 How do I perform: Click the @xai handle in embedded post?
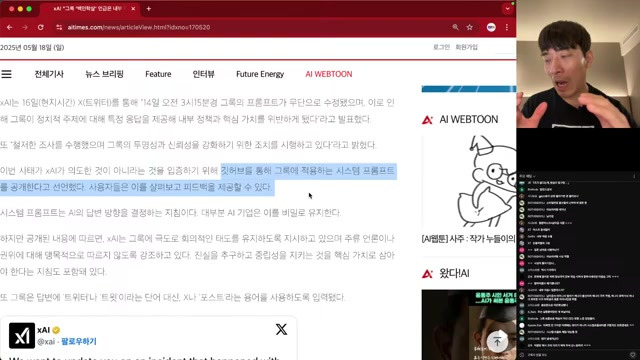coord(46,342)
